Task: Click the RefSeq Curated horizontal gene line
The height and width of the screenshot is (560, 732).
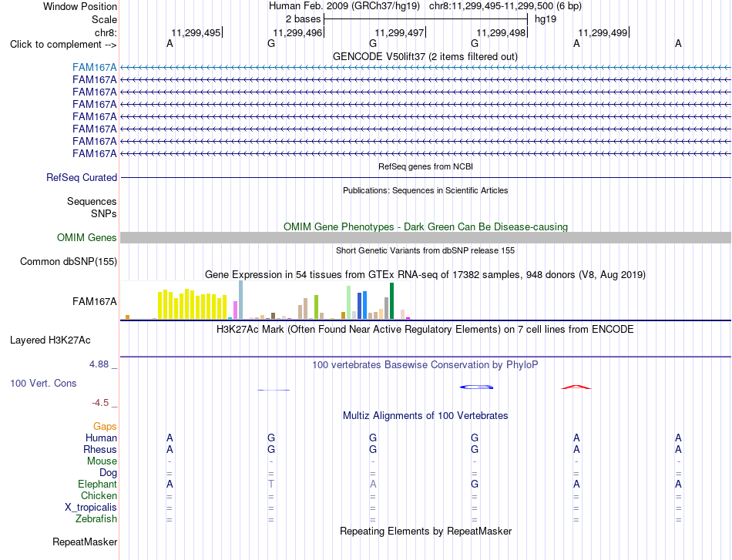Action: coord(425,177)
